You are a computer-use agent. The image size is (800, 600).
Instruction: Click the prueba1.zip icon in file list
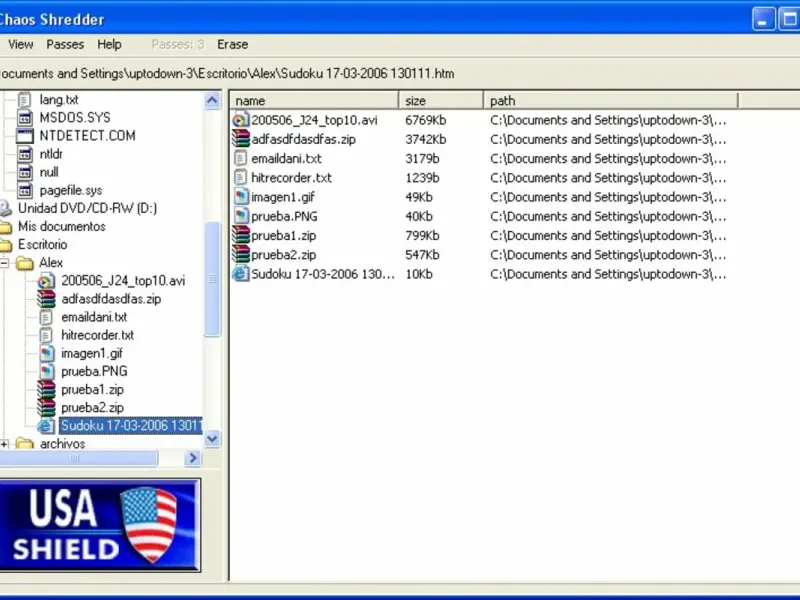pos(240,236)
